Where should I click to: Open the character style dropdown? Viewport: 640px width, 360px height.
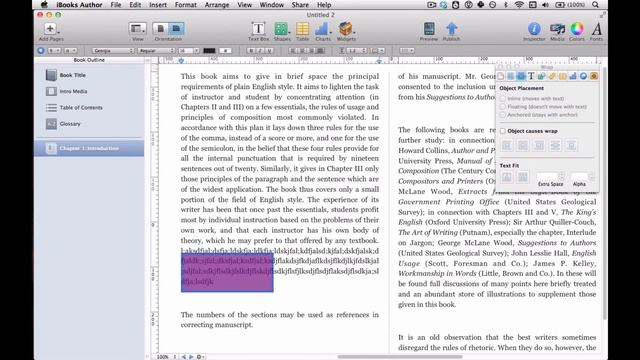[x=71, y=51]
